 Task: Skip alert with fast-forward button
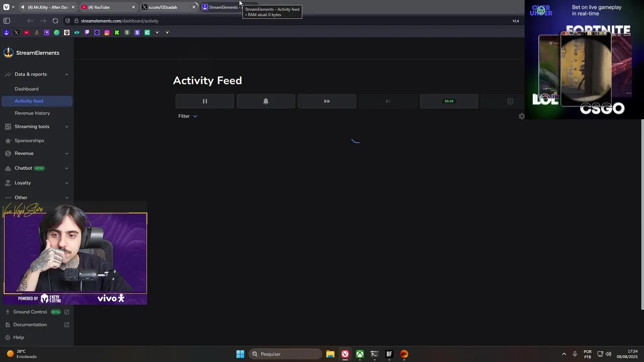[x=327, y=101]
